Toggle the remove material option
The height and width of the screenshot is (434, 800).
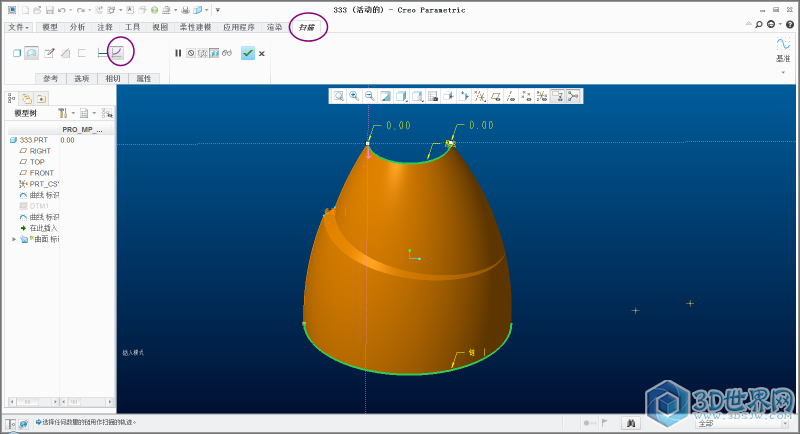click(65, 53)
